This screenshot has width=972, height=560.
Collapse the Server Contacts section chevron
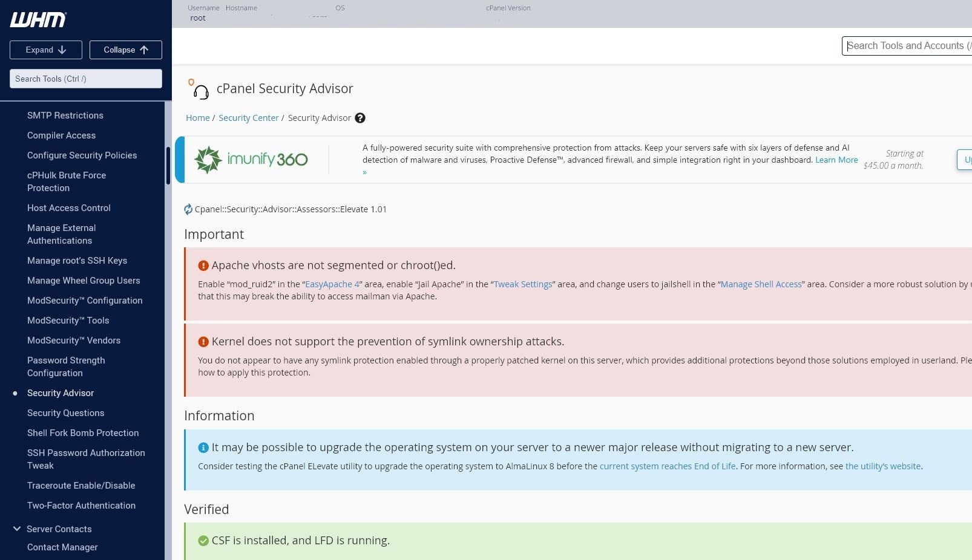click(x=17, y=529)
